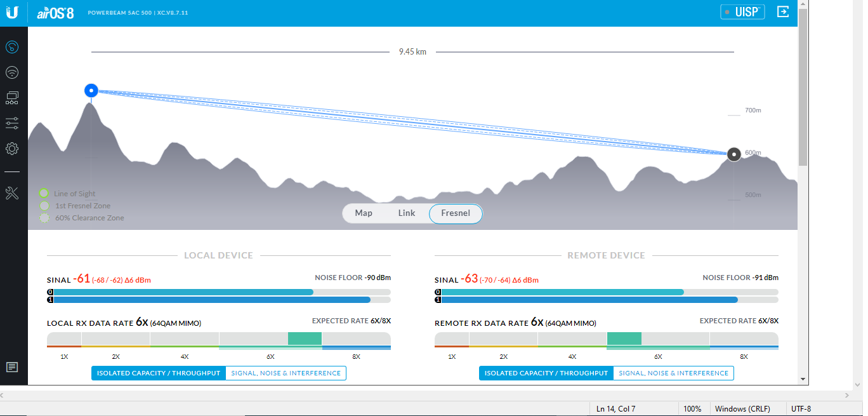Click Windows (CRLF) status bar entry
868x416 pixels.
742,409
